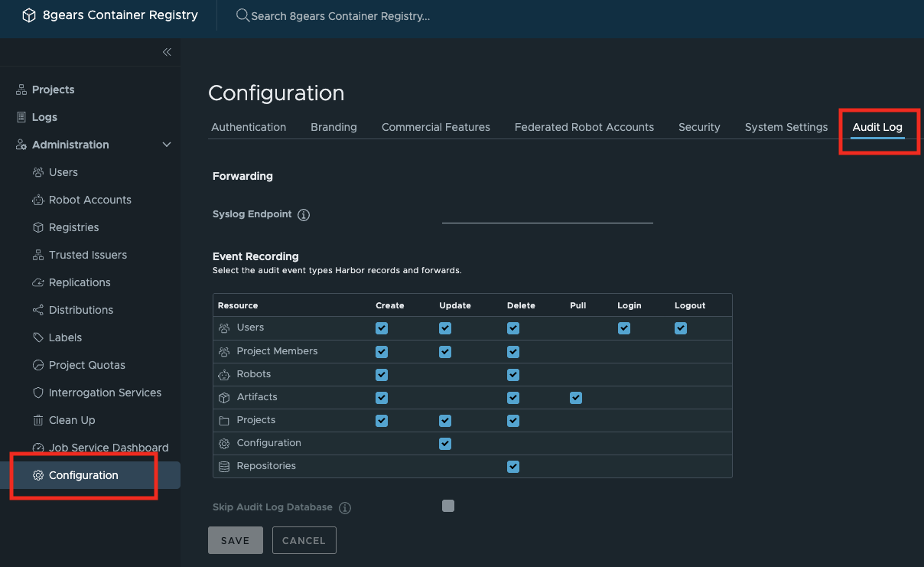Click the Replications cloud icon

[38, 282]
